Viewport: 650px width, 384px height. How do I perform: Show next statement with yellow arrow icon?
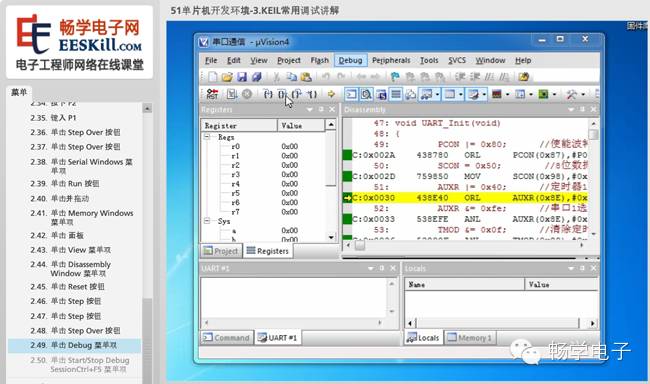(331, 94)
